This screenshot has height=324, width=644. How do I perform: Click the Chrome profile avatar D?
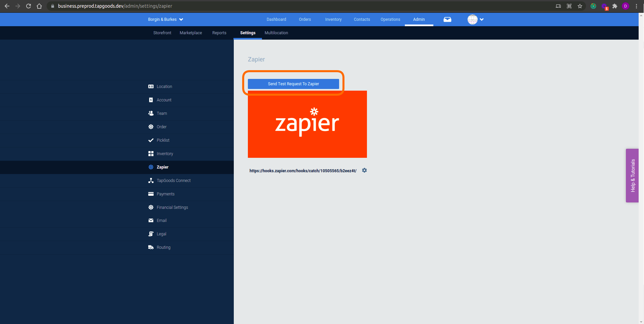click(x=626, y=6)
